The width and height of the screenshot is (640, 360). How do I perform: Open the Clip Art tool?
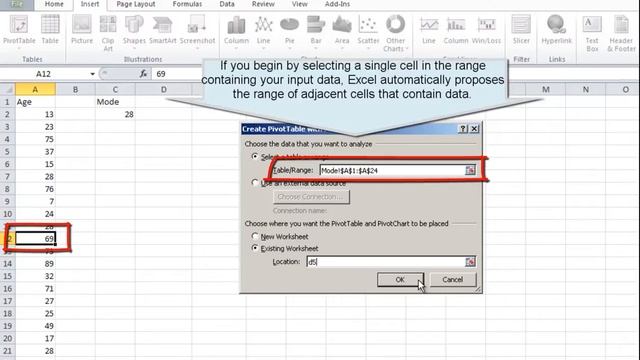(108, 33)
